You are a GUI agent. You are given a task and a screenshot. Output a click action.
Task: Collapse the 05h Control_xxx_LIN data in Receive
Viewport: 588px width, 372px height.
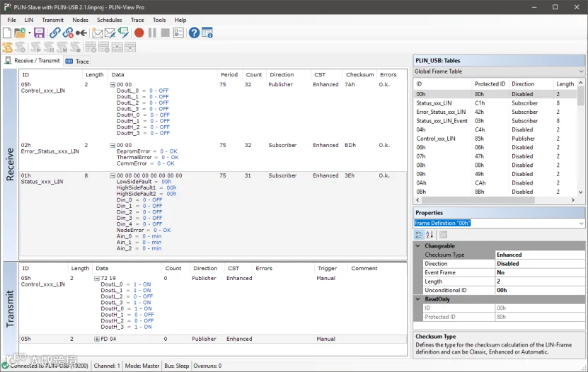113,85
